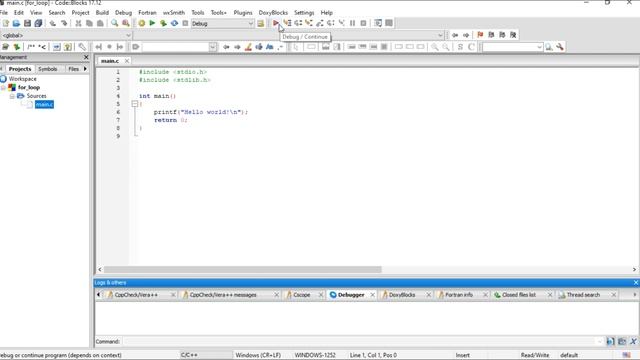640x360 pixels.
Task: Click the Save all files icon
Action: pyautogui.click(x=38, y=23)
